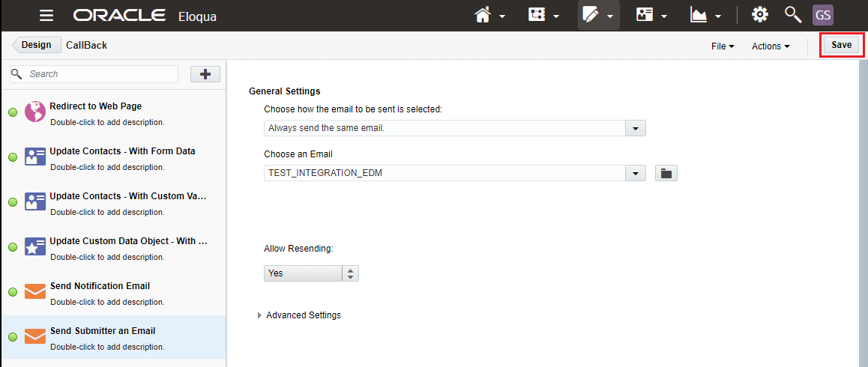Open the Actions menu
The image size is (868, 367).
coord(771,46)
